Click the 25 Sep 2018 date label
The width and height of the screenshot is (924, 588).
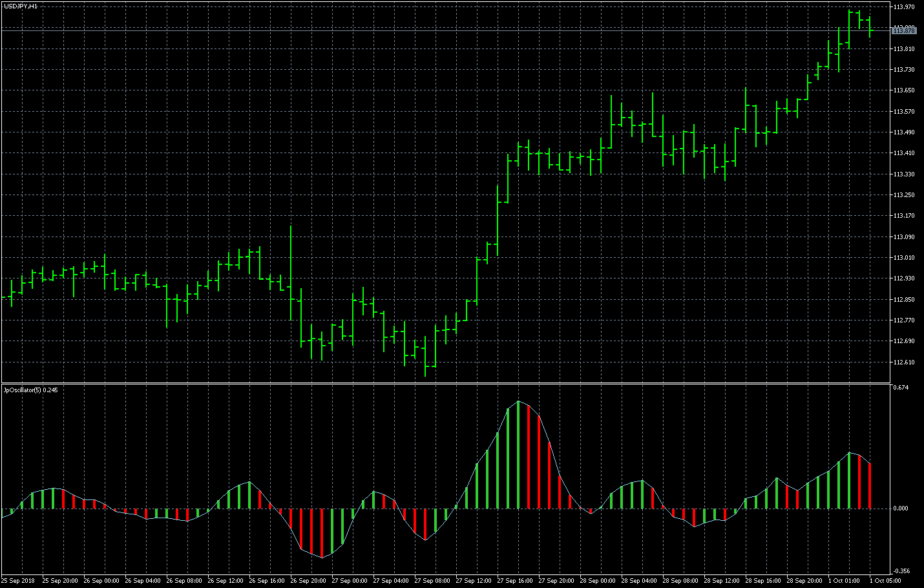[18, 581]
